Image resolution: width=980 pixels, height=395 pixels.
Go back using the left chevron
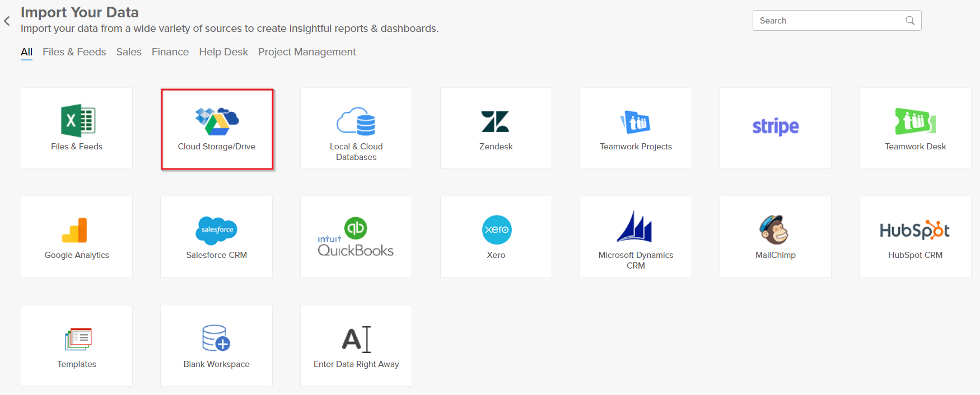[x=7, y=21]
